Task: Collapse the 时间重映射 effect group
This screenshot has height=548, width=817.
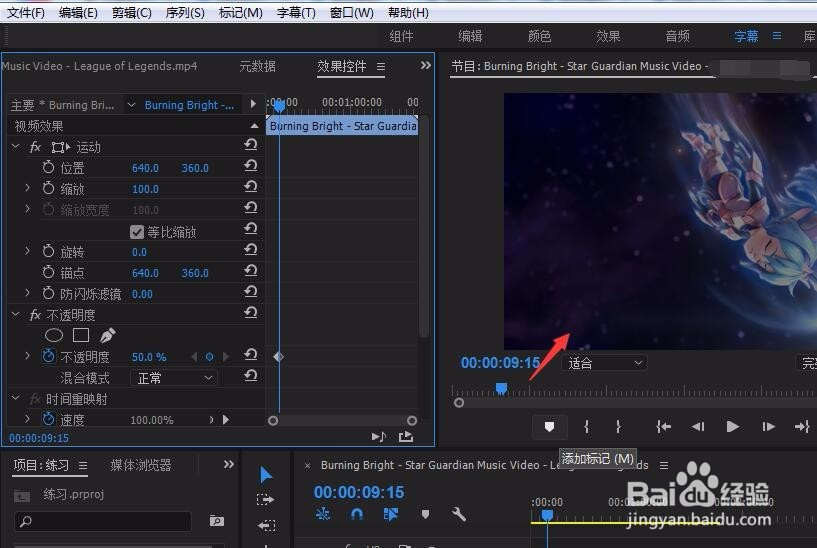Action: [x=15, y=398]
